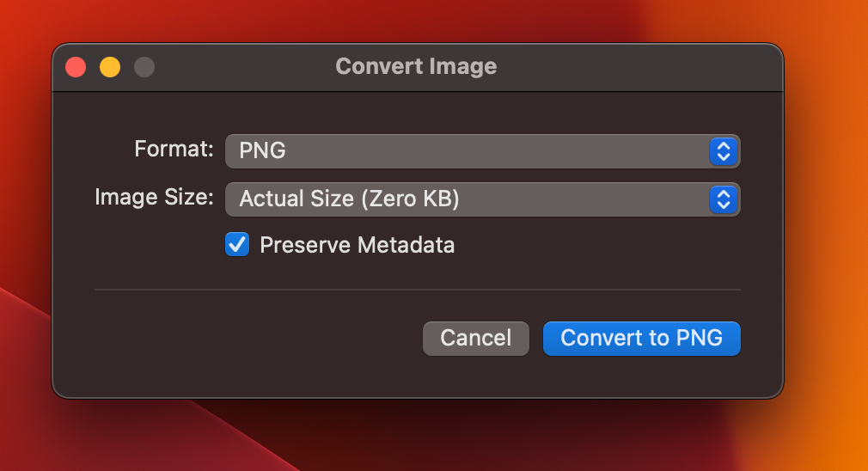Click the horizontal separator line above buttons
868x471 pixels.
(x=418, y=290)
